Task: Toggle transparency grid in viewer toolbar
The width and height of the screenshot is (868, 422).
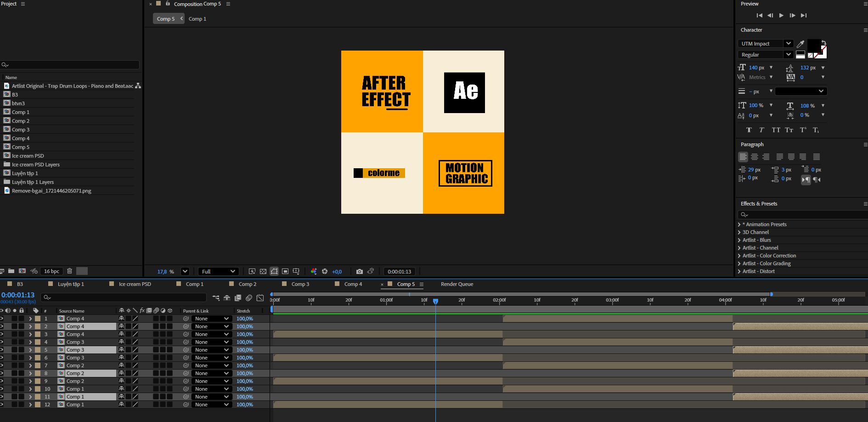Action: click(x=263, y=272)
